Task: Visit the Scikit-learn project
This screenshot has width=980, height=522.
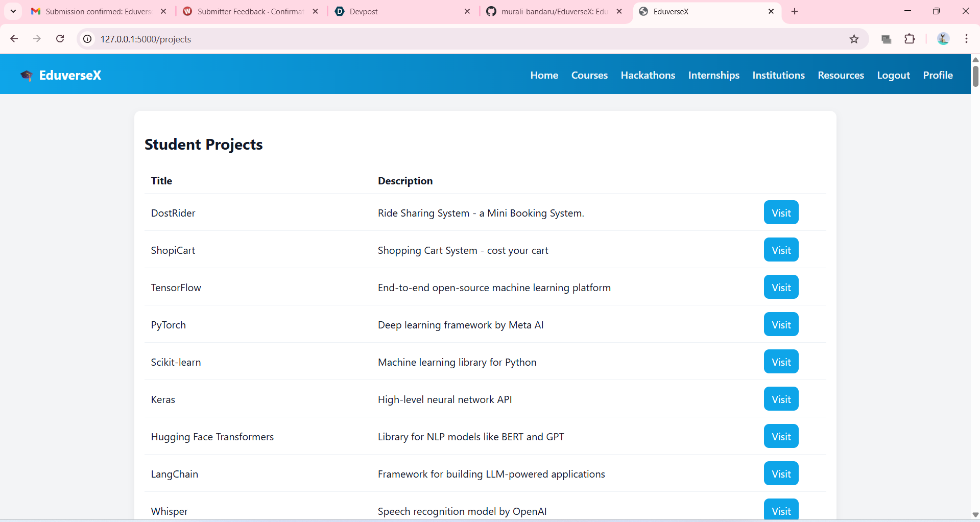Action: (x=781, y=362)
